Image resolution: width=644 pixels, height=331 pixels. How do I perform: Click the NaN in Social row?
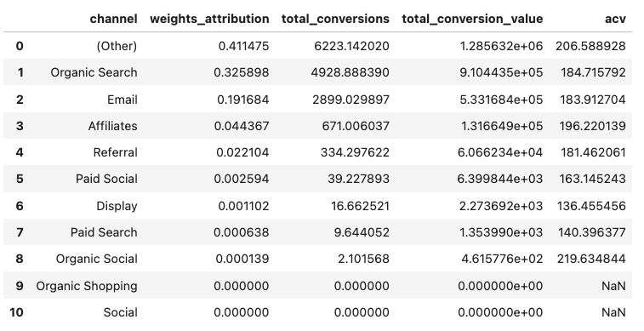pyautogui.click(x=613, y=312)
